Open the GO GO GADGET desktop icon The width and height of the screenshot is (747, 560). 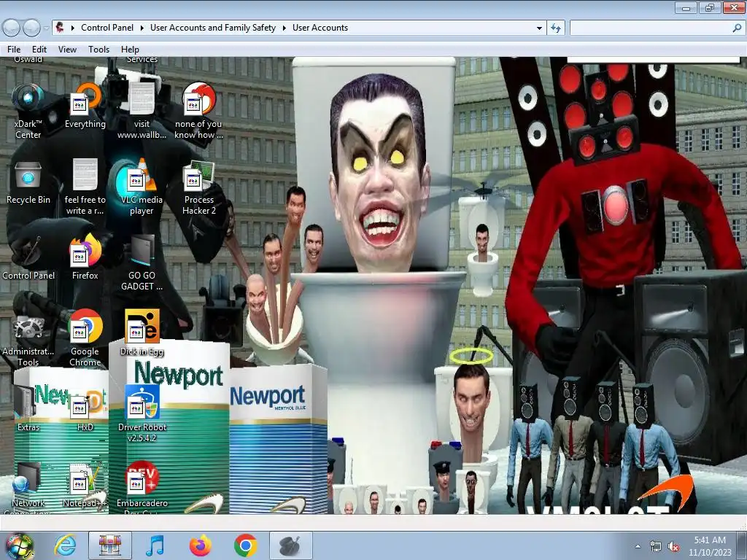tap(142, 262)
